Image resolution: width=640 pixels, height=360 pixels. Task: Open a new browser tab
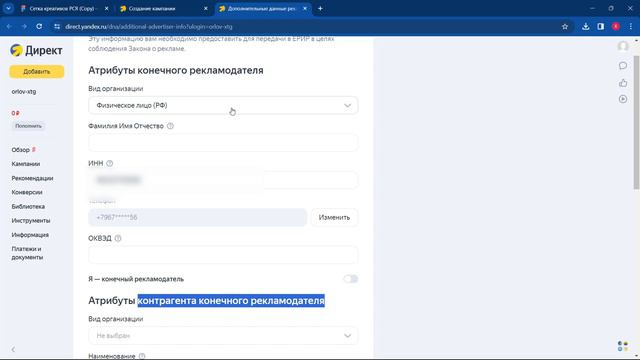(320, 8)
